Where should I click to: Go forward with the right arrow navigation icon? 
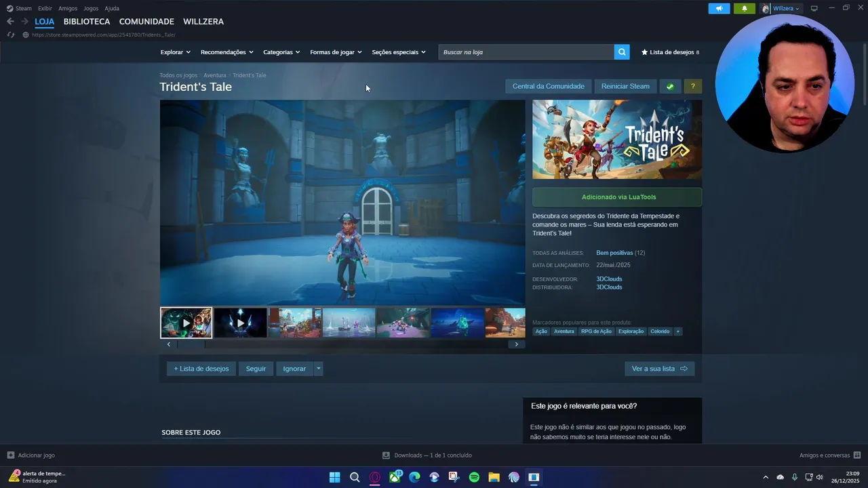24,22
